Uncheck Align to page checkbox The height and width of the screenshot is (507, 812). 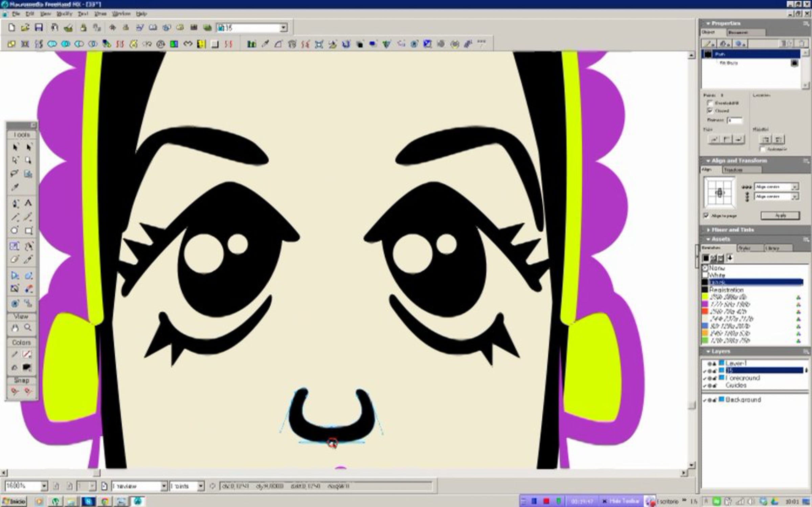click(x=706, y=216)
